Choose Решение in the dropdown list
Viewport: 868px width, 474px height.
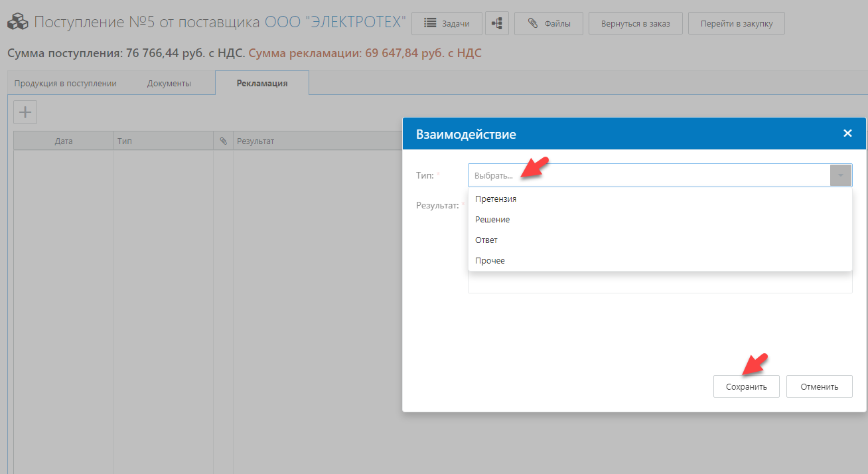[x=492, y=219]
